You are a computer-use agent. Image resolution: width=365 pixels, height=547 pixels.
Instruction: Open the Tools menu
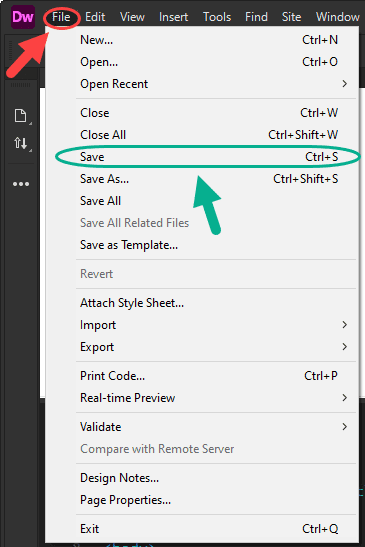click(217, 17)
